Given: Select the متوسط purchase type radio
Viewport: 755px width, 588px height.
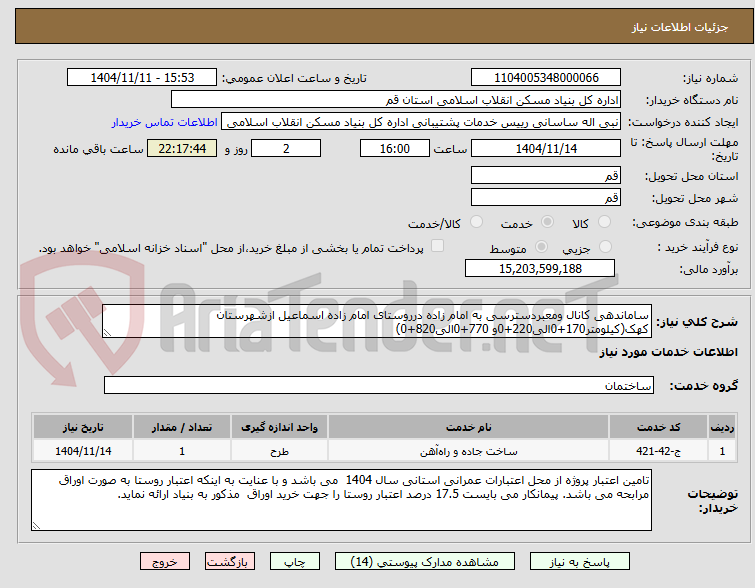Looking at the screenshot, I should (542, 247).
